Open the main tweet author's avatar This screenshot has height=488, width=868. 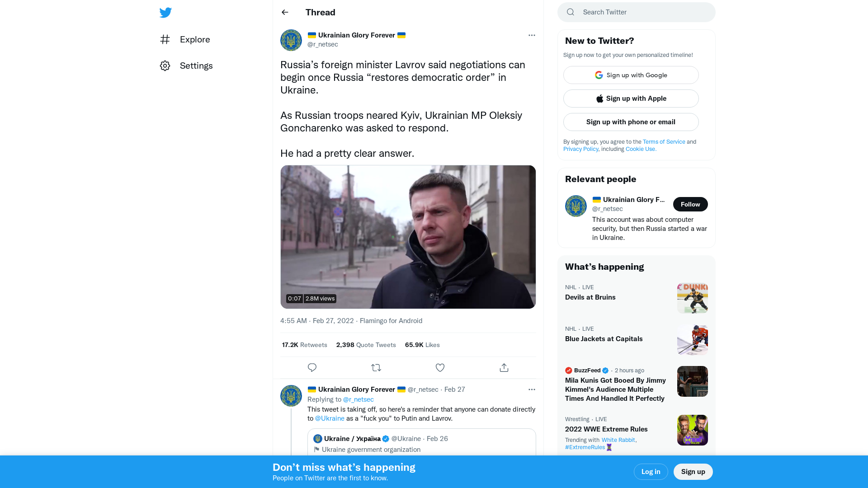[x=291, y=40]
